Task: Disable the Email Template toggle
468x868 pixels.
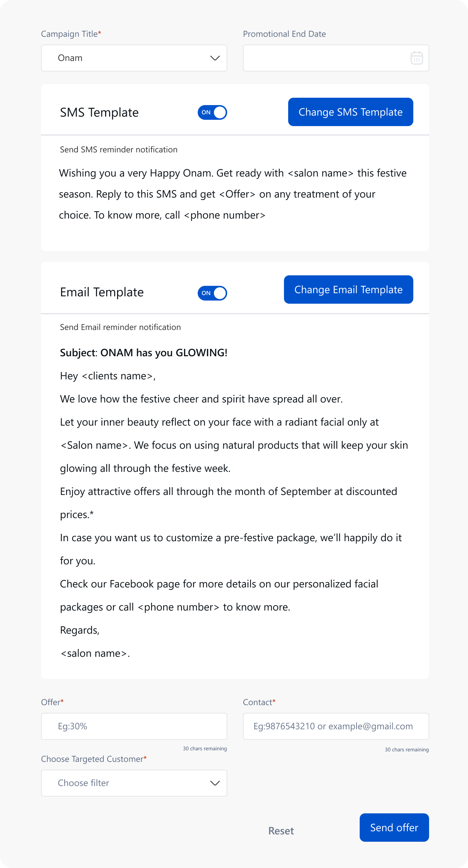Action: pyautogui.click(x=212, y=293)
